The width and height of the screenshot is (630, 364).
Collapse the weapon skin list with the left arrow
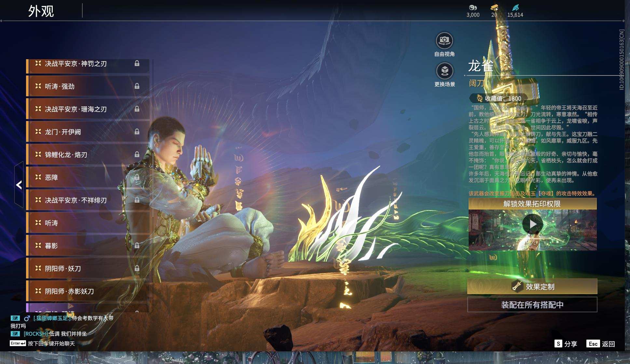(x=19, y=185)
